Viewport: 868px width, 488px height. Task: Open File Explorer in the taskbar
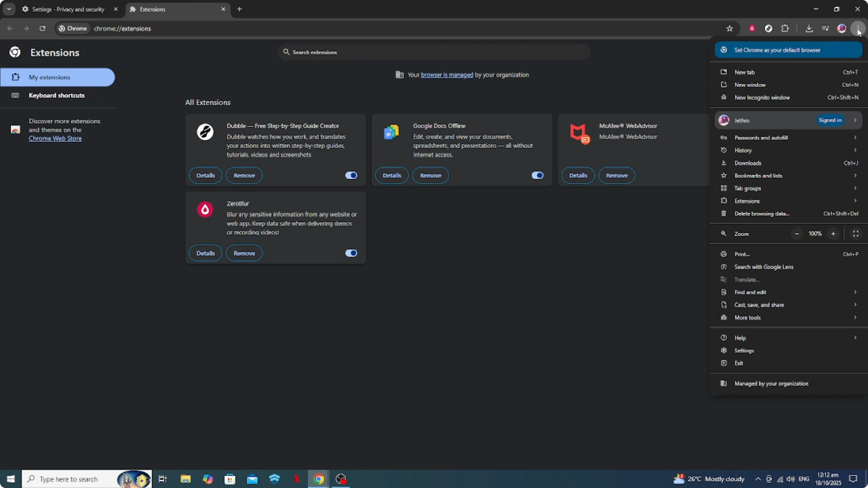(x=185, y=479)
